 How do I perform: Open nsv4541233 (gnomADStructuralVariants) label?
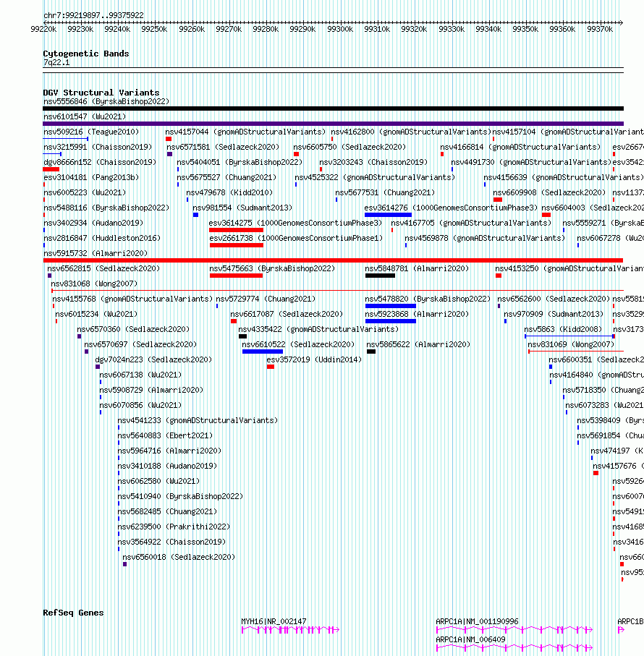pyautogui.click(x=198, y=420)
